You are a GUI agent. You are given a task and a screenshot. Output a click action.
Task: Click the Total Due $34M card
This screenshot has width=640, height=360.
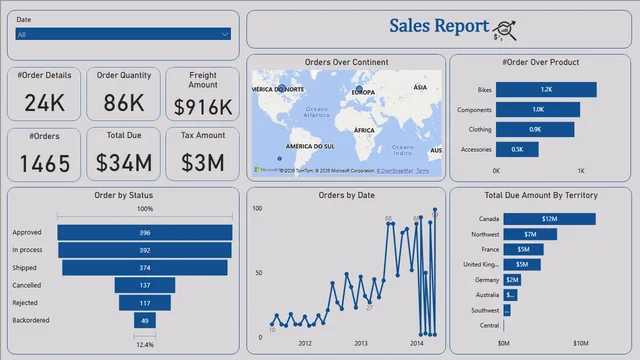pyautogui.click(x=123, y=154)
